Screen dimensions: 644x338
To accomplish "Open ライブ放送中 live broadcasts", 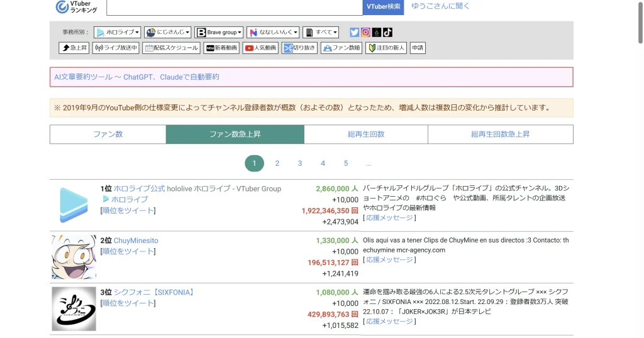I will coord(116,48).
